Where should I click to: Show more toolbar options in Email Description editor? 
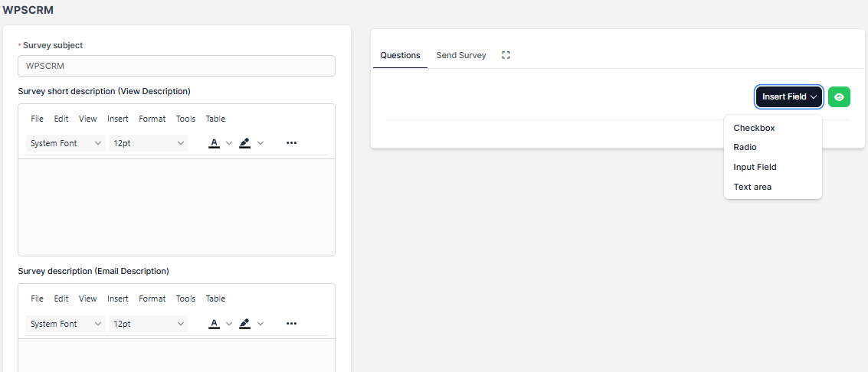coord(291,324)
